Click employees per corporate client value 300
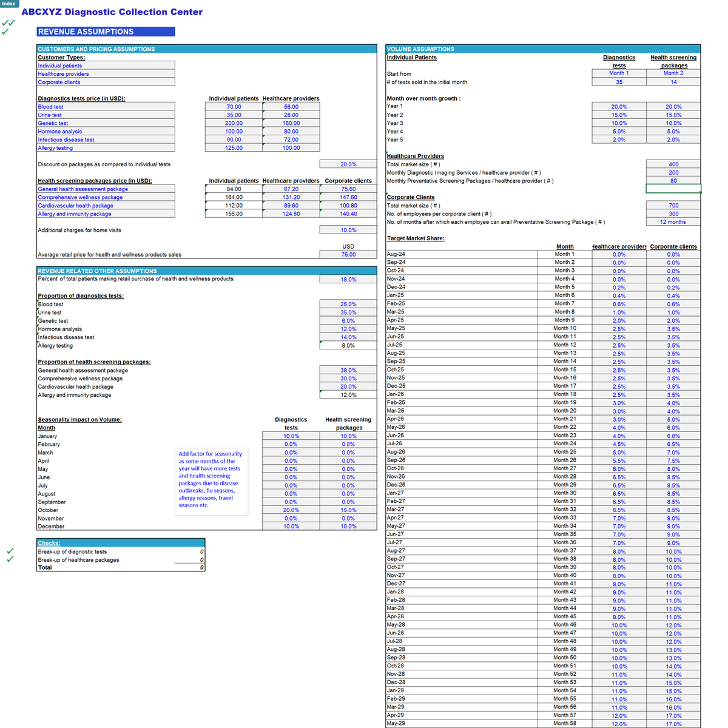Image resolution: width=728 pixels, height=728 pixels. tap(673, 214)
